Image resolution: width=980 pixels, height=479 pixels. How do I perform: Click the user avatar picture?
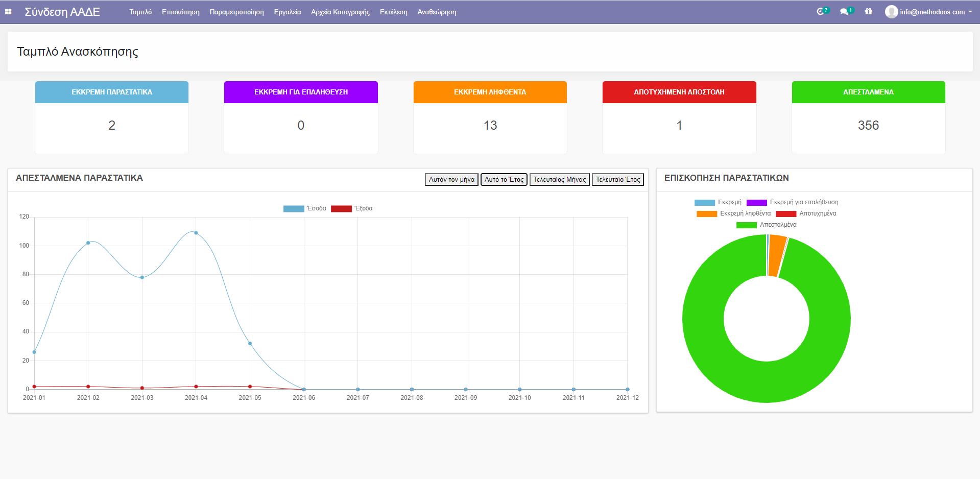click(x=891, y=12)
